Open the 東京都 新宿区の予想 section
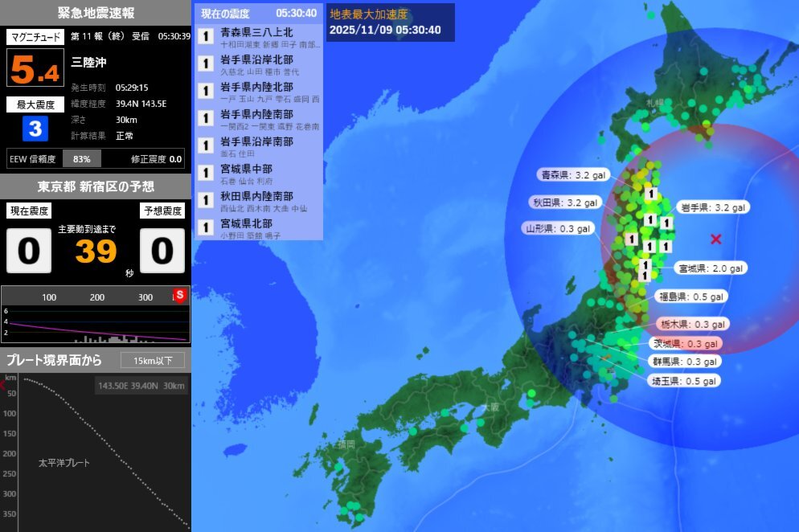Screen dimensions: 799x532 pyautogui.click(x=95, y=186)
